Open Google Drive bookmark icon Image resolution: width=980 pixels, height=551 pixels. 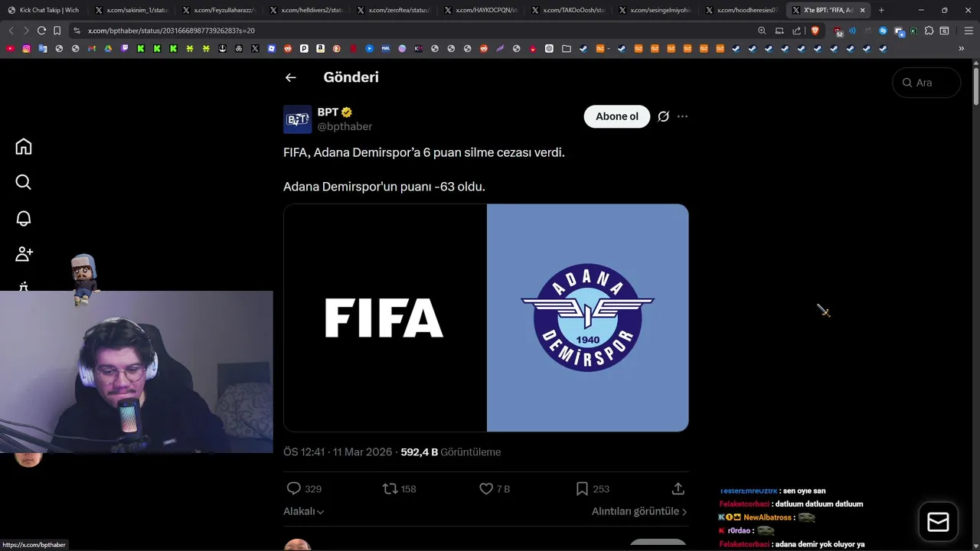coord(108,48)
